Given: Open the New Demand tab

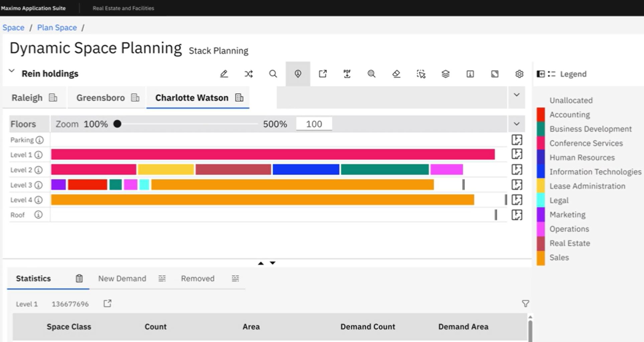Looking at the screenshot, I should click(122, 278).
